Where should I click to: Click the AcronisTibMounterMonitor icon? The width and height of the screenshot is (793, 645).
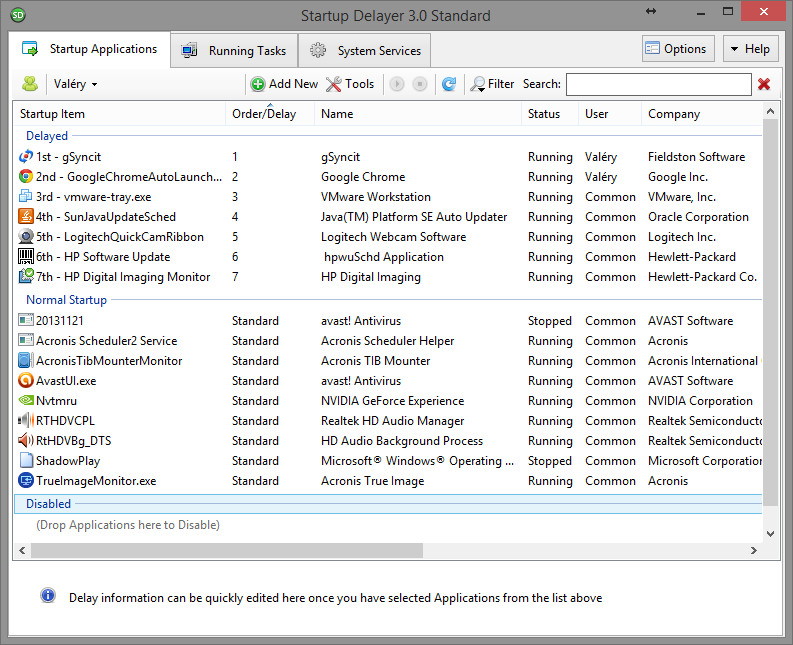(26, 361)
